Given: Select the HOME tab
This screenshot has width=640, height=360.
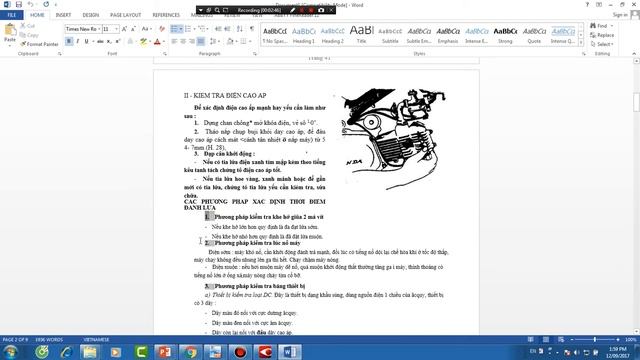Looking at the screenshot, I should [x=37, y=15].
